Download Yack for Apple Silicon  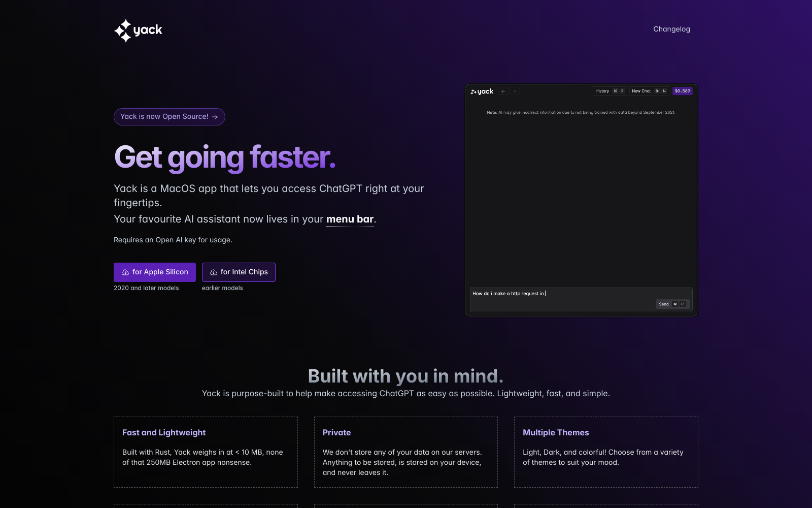click(155, 272)
